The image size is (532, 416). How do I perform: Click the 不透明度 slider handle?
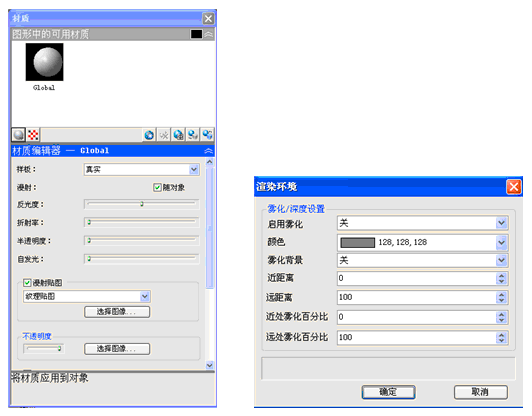coord(59,348)
